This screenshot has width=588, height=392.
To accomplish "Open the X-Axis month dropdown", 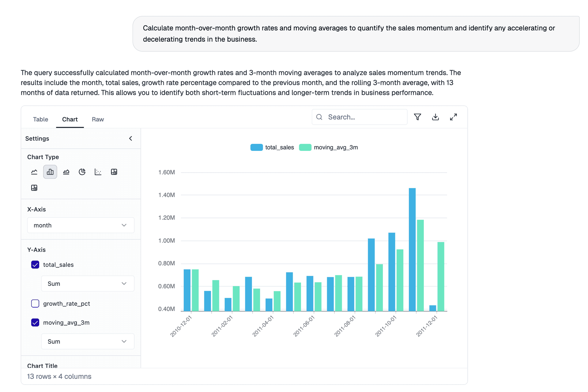I will pos(81,225).
